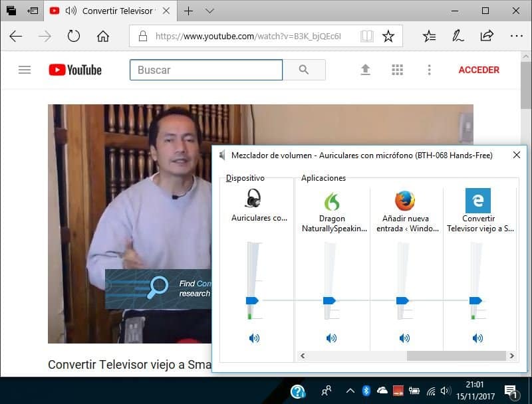
Task: Select the Dragon NaturallySpeaking icon in volume mixer
Action: (x=331, y=199)
